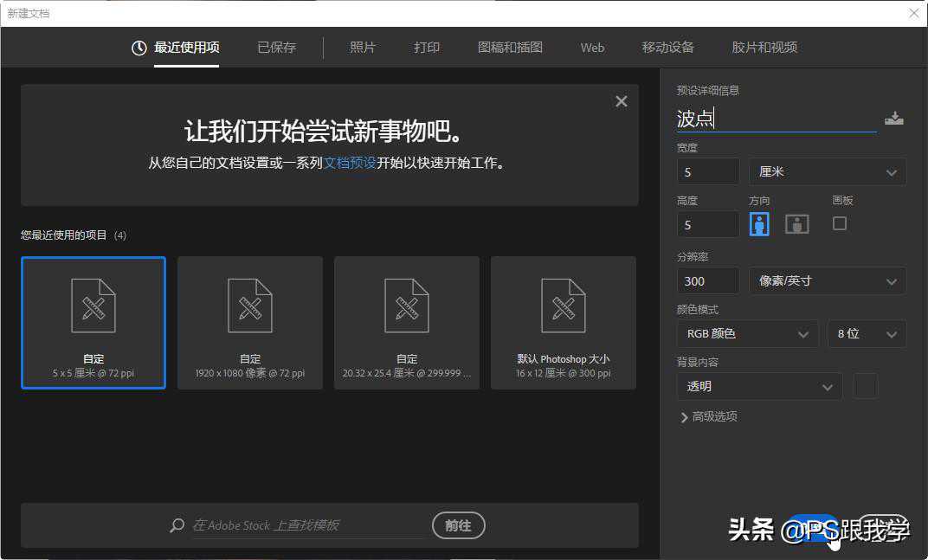Screen dimensions: 928x560
Task: Select landscape orientation icon
Action: tap(796, 224)
